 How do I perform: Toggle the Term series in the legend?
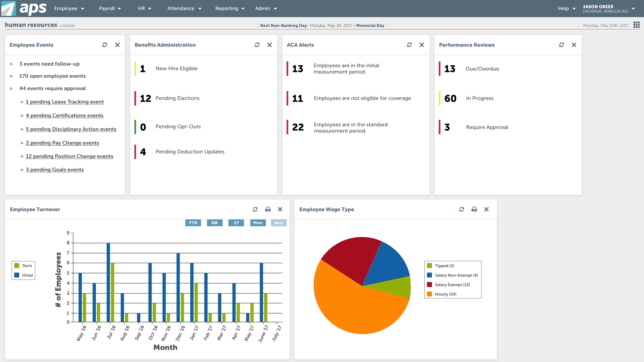tap(24, 266)
